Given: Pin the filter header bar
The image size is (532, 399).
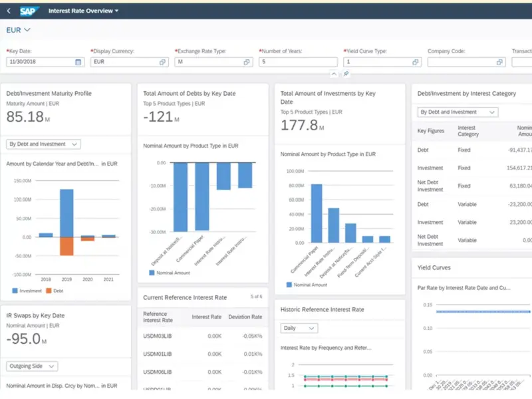Looking at the screenshot, I should [x=346, y=74].
